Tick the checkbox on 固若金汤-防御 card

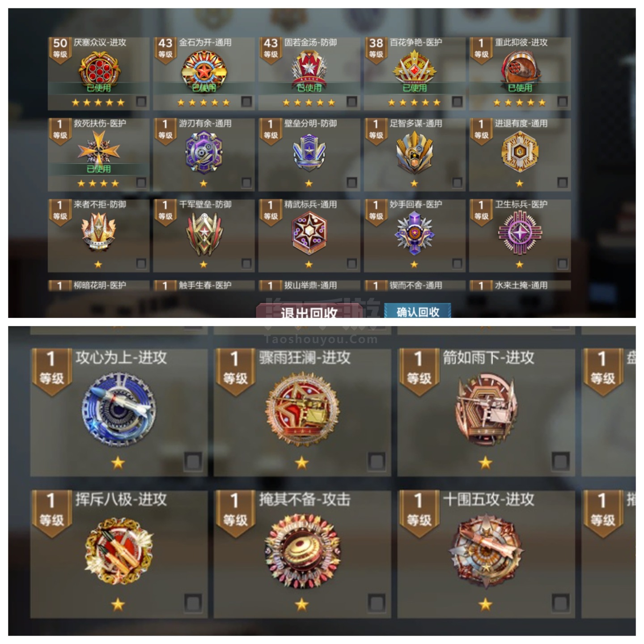click(x=352, y=102)
